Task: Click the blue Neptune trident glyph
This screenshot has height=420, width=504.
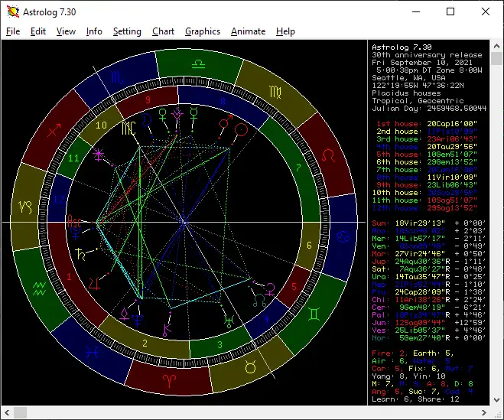Action: point(138,321)
